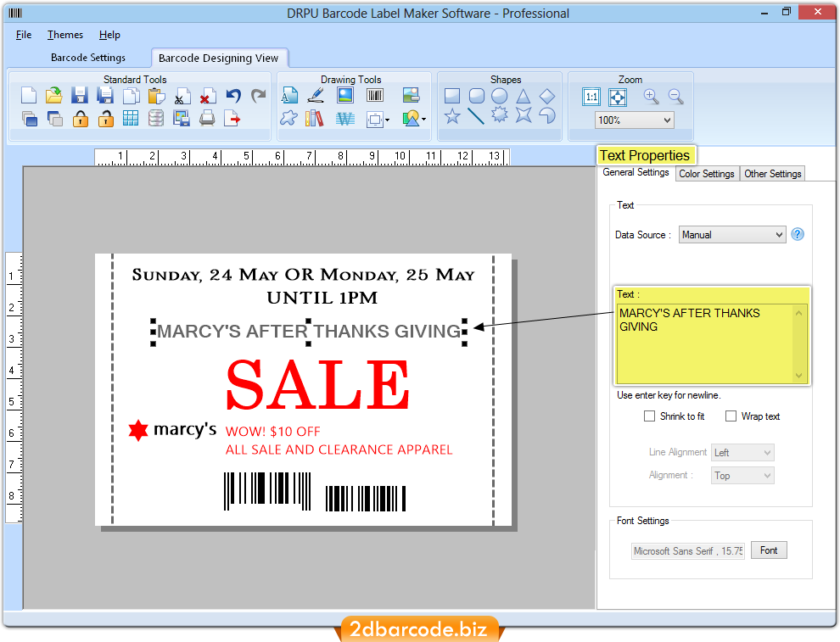Viewport: 840px width, 642px height.
Task: Open the Themes menu
Action: coord(65,35)
